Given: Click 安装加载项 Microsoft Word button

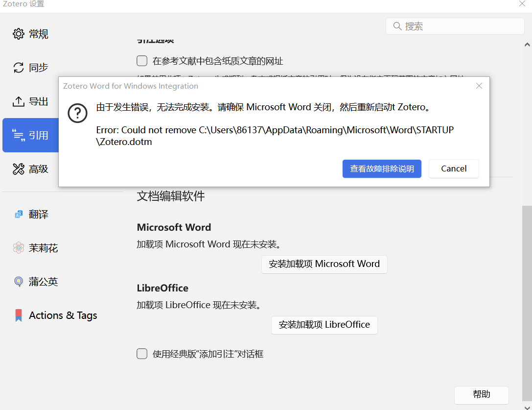Looking at the screenshot, I should (324, 264).
